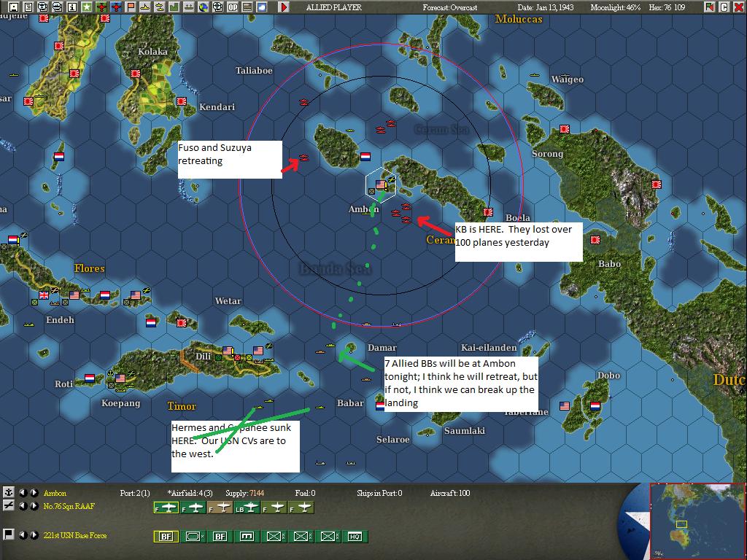This screenshot has height=560, width=747.
Task: Click the Ambon base hex on map
Action: [381, 184]
